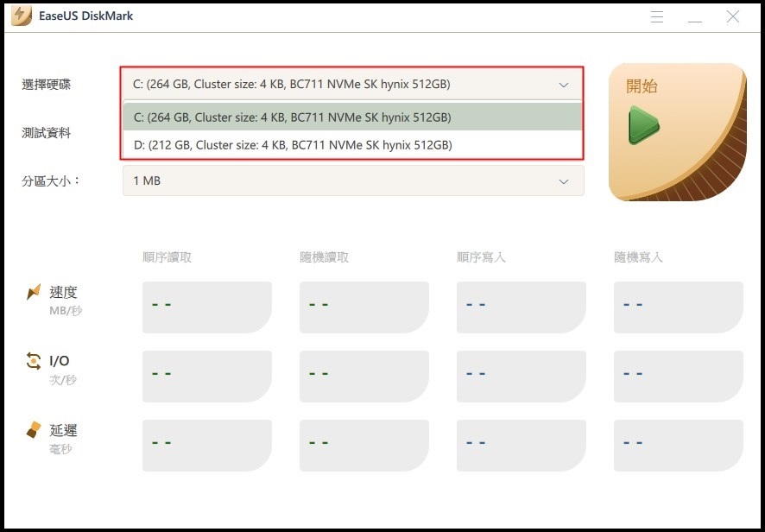Close the EaseUS DiskMark window
The width and height of the screenshot is (765, 532).
pos(732,17)
